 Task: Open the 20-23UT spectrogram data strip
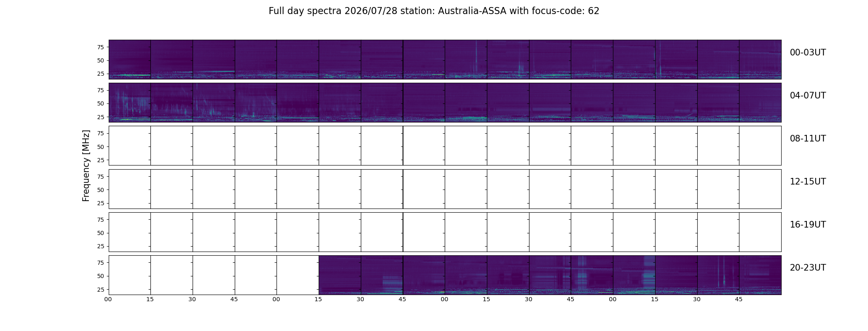click(x=550, y=275)
